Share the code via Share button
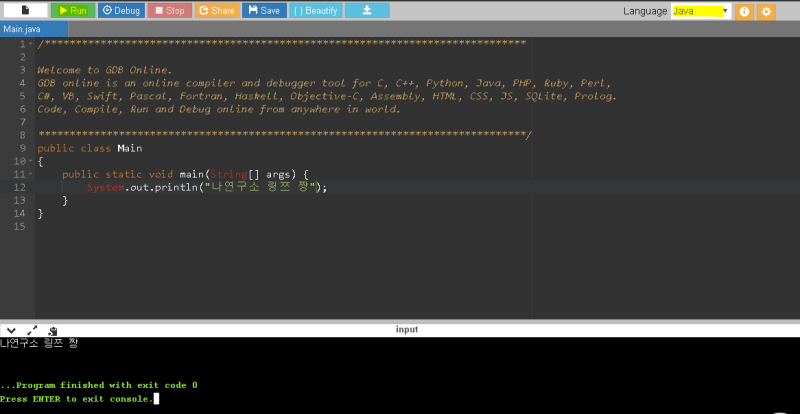Image resolution: width=800 pixels, height=414 pixels. coord(217,10)
